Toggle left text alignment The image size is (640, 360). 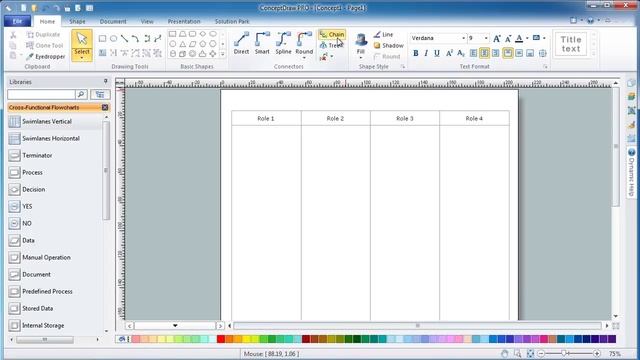(473, 53)
